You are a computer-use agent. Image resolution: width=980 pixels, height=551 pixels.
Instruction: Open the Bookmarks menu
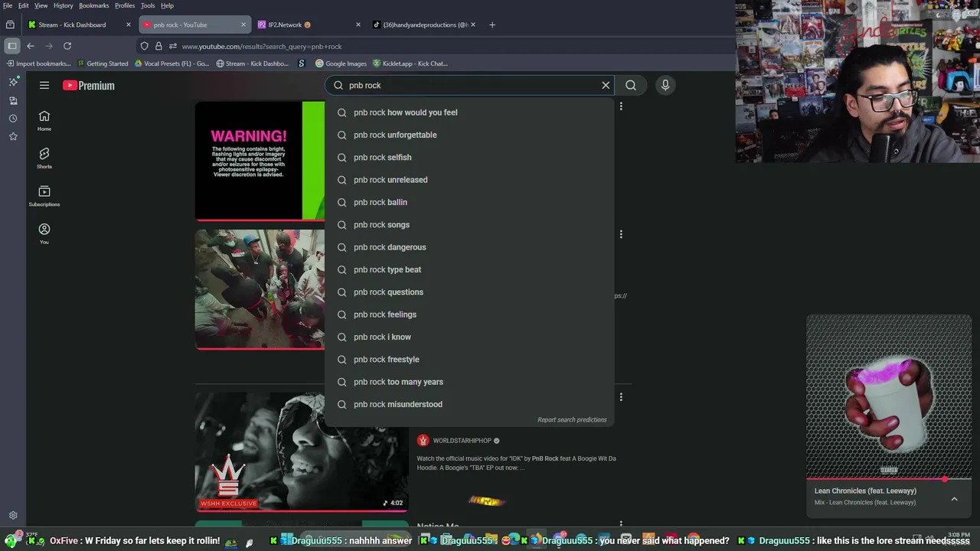coord(94,5)
